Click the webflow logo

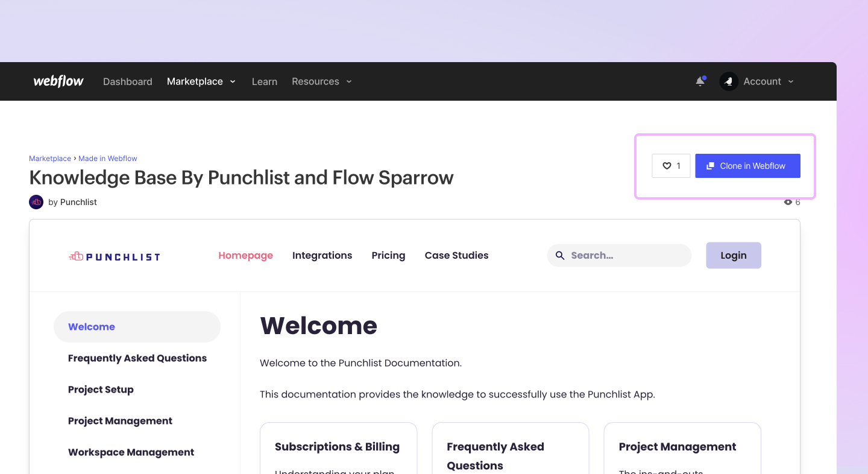pos(58,81)
